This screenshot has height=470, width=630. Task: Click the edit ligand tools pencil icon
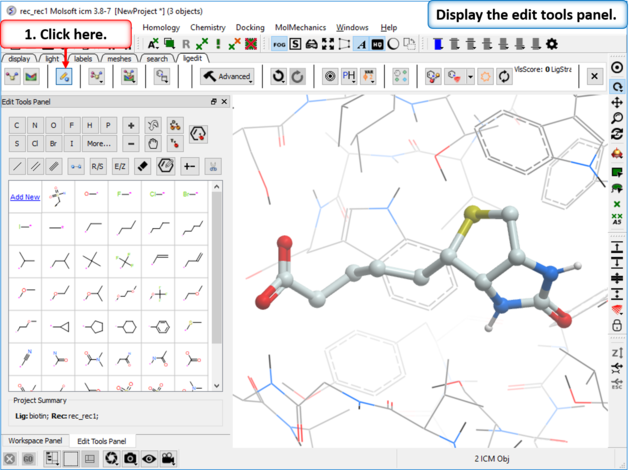point(64,76)
